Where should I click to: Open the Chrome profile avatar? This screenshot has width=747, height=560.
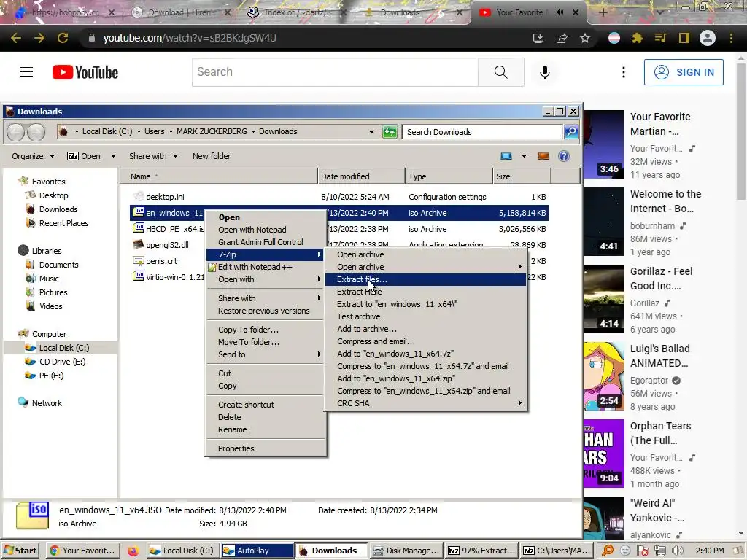[708, 38]
